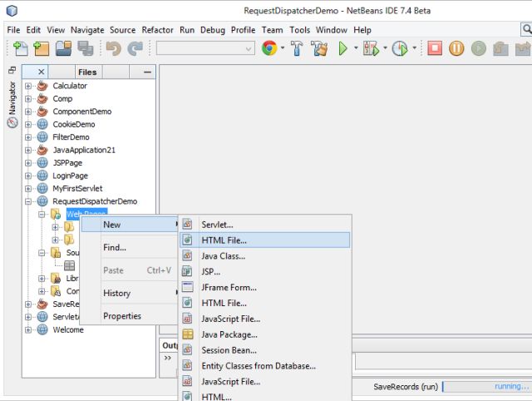Open the File menu

[13, 30]
